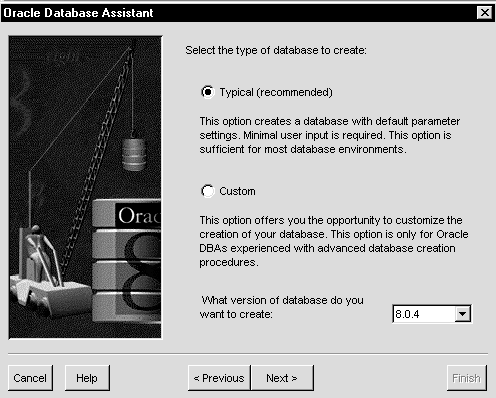This screenshot has width=496, height=398.
Task: Click the "This option offers you the opportunity" description
Action: pos(334,241)
